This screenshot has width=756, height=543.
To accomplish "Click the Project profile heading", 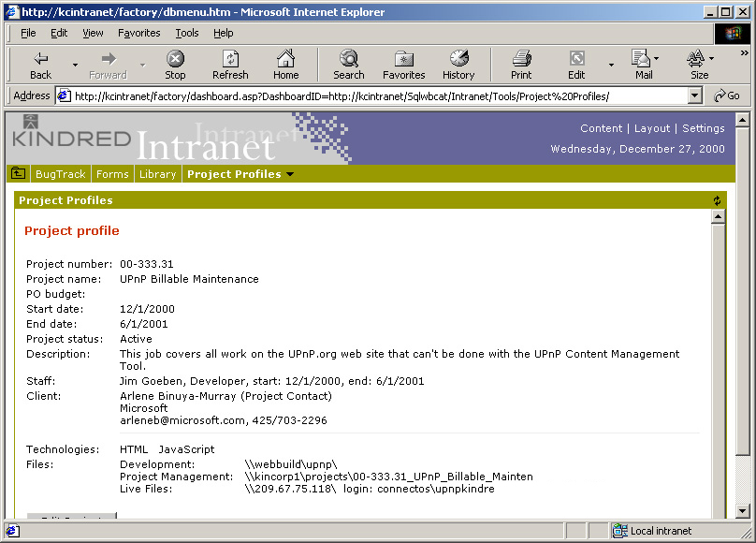I will (x=72, y=231).
